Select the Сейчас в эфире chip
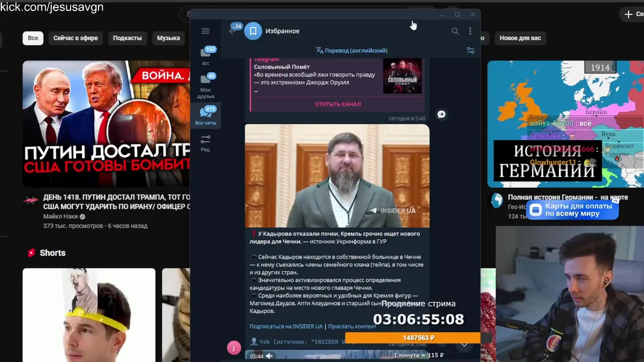 75,38
